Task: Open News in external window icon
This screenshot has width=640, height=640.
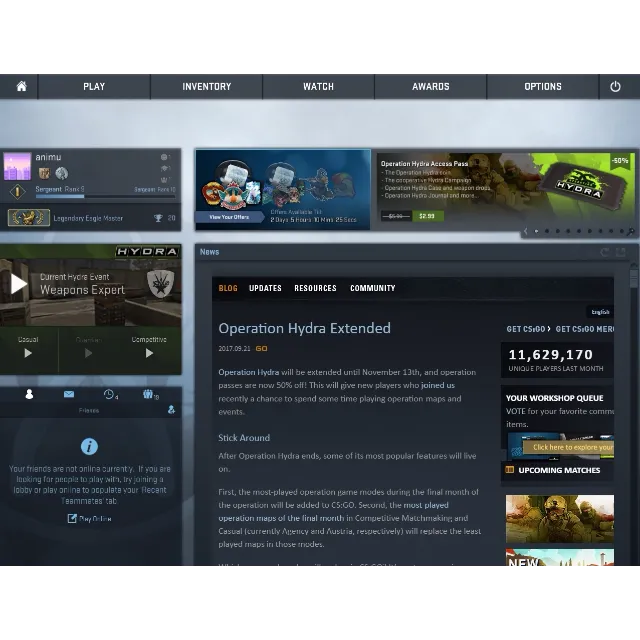Action: point(620,252)
